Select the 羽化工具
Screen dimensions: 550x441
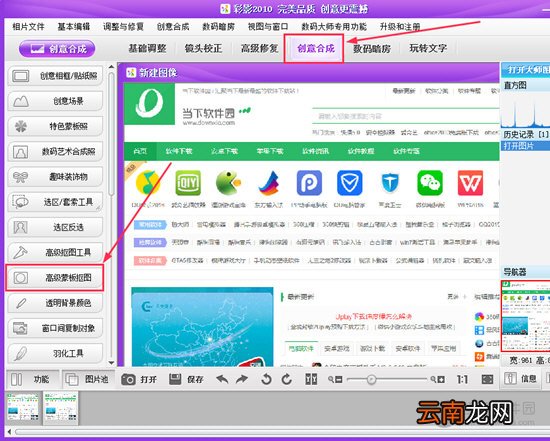click(x=55, y=353)
